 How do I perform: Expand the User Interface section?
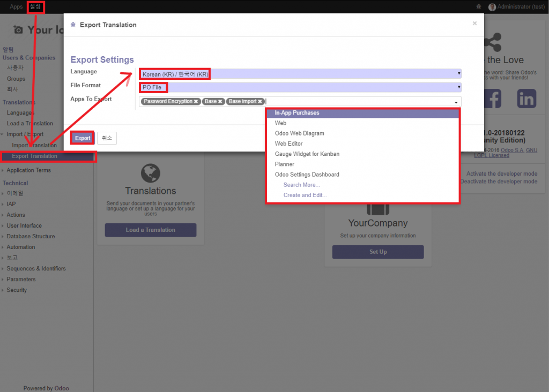click(x=24, y=225)
